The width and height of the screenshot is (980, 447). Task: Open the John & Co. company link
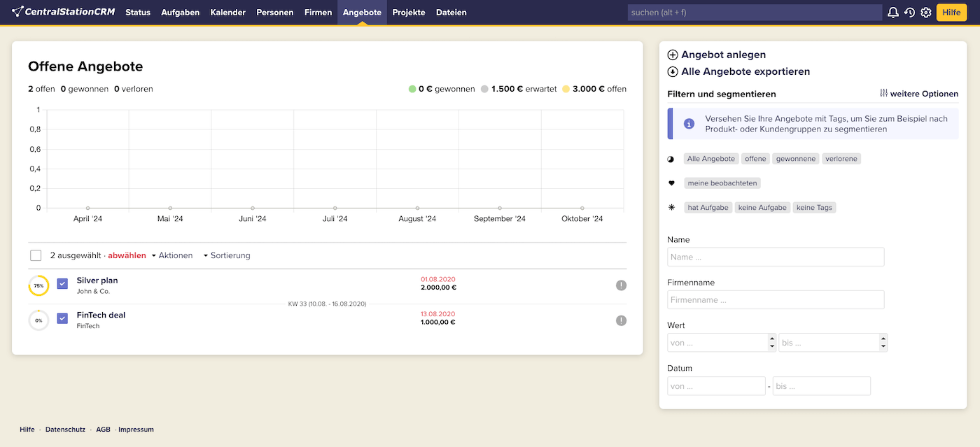pyautogui.click(x=93, y=291)
